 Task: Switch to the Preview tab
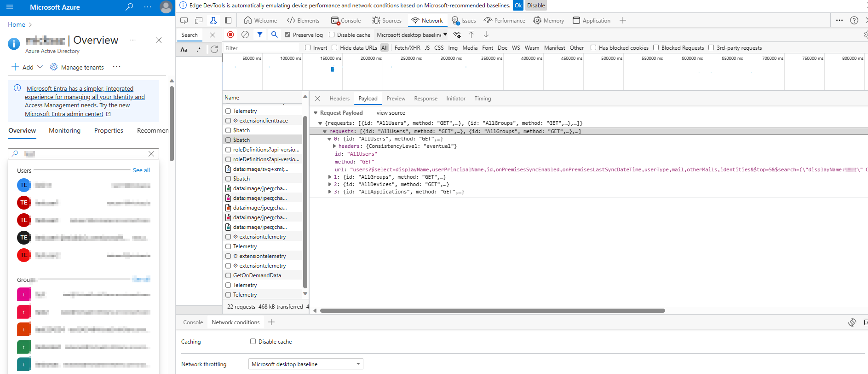396,99
